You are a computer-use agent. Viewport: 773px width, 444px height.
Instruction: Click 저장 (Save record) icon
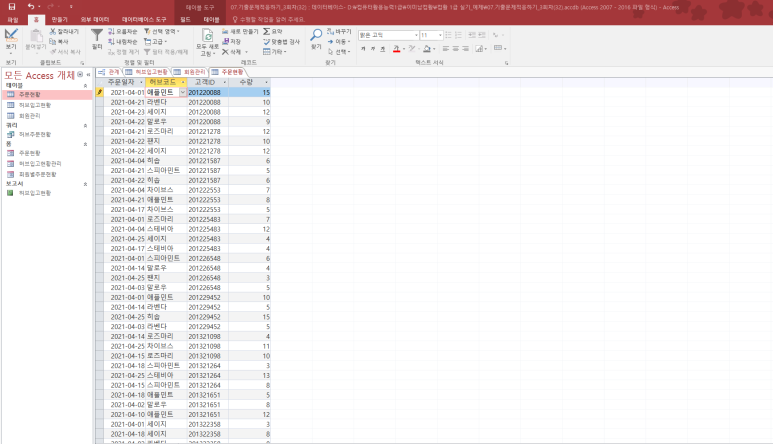[232, 41]
